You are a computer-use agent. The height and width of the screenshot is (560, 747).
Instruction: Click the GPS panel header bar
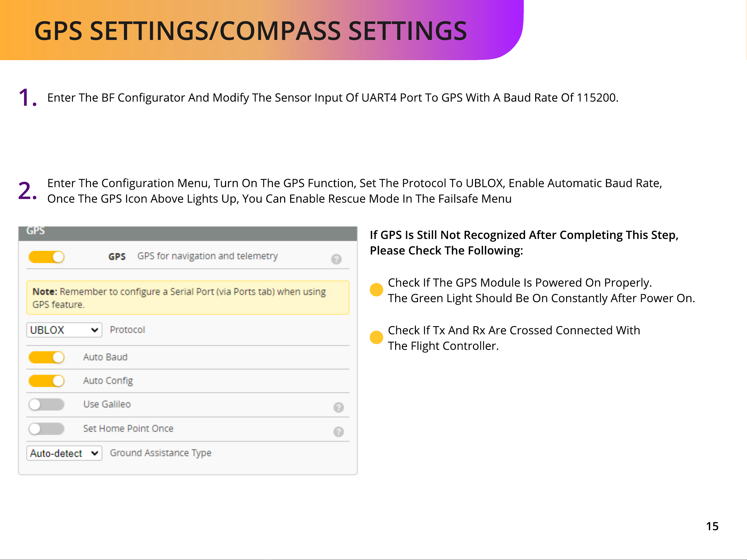188,233
